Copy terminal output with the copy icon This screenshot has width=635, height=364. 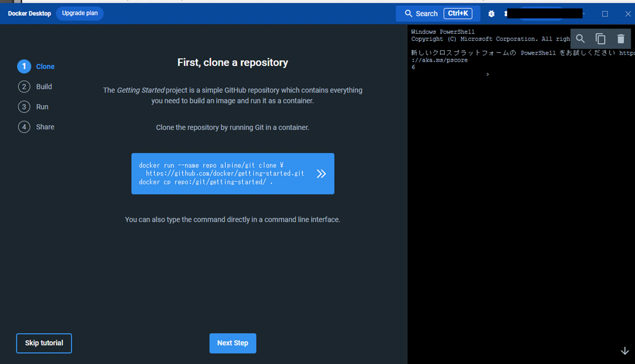click(x=600, y=39)
